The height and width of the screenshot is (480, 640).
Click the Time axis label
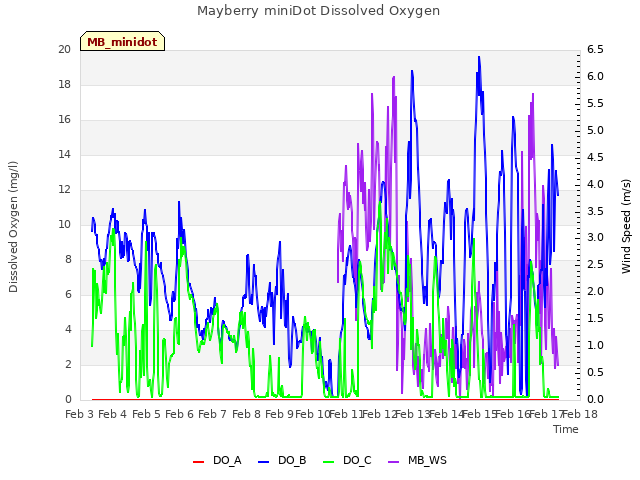tap(566, 429)
